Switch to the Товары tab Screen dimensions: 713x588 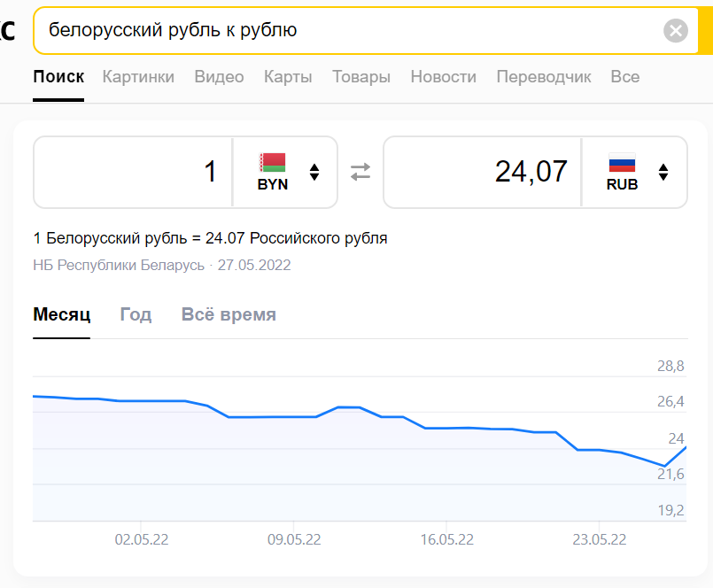click(x=361, y=77)
